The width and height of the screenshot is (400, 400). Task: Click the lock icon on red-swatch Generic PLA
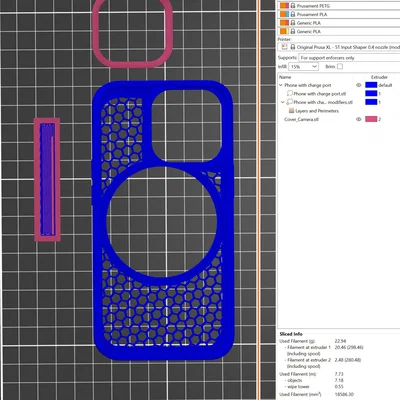293,23
